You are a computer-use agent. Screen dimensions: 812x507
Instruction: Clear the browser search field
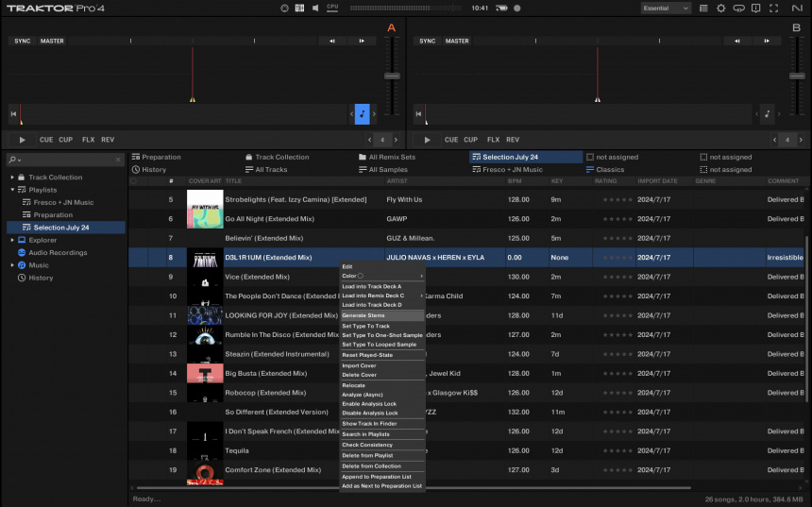(118, 160)
